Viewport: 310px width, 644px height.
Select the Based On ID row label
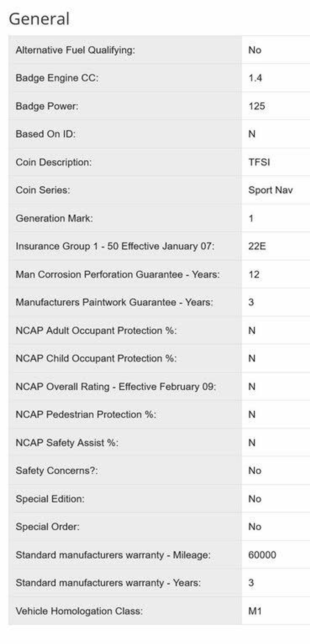(x=45, y=134)
